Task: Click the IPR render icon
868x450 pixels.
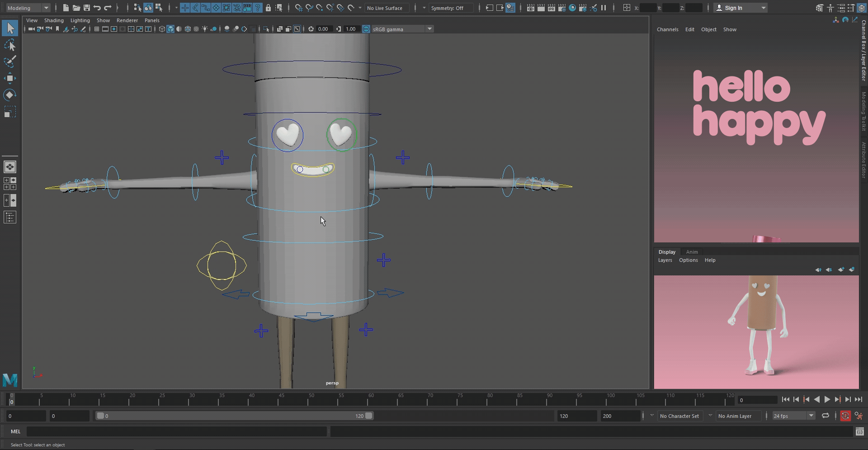Action: [x=551, y=8]
